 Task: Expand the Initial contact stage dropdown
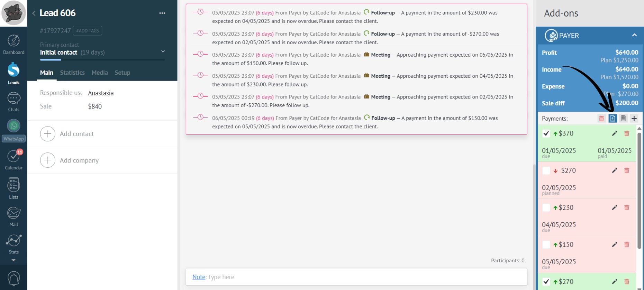pos(163,52)
